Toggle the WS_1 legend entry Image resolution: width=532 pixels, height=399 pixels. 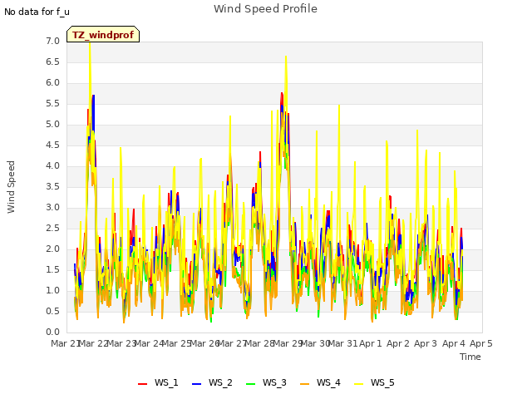point(158,382)
